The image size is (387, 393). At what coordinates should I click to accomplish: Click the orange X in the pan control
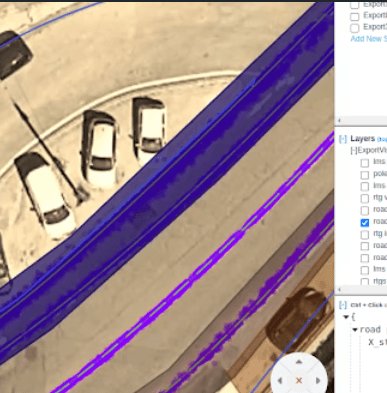point(299,380)
